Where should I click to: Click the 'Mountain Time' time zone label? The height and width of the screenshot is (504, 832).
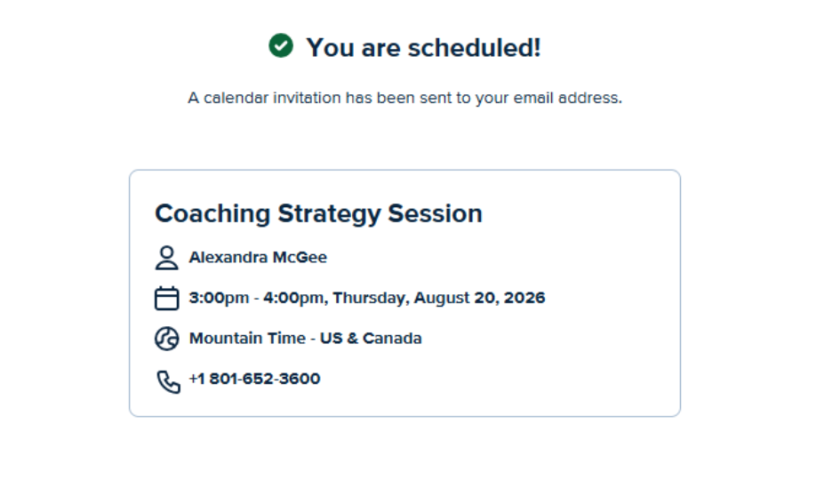click(247, 339)
